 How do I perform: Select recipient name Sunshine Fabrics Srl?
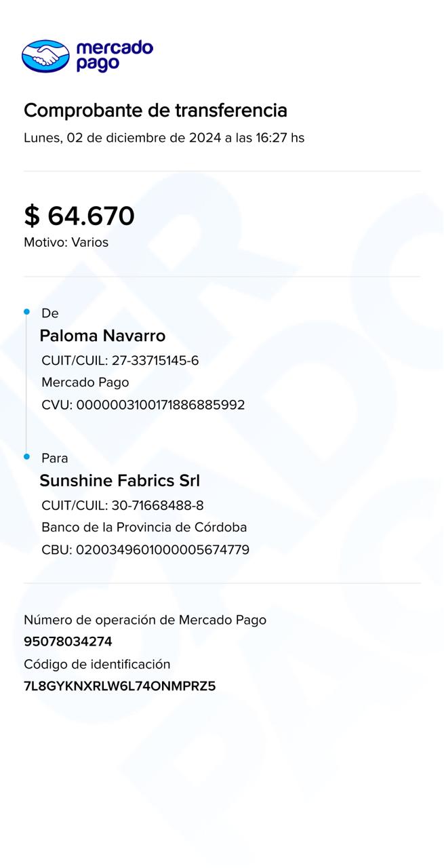coord(119,481)
